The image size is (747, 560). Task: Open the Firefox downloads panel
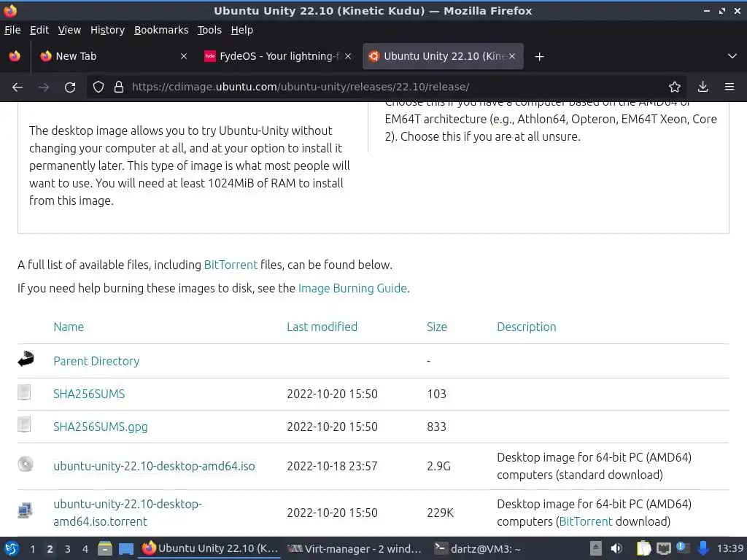pyautogui.click(x=703, y=87)
